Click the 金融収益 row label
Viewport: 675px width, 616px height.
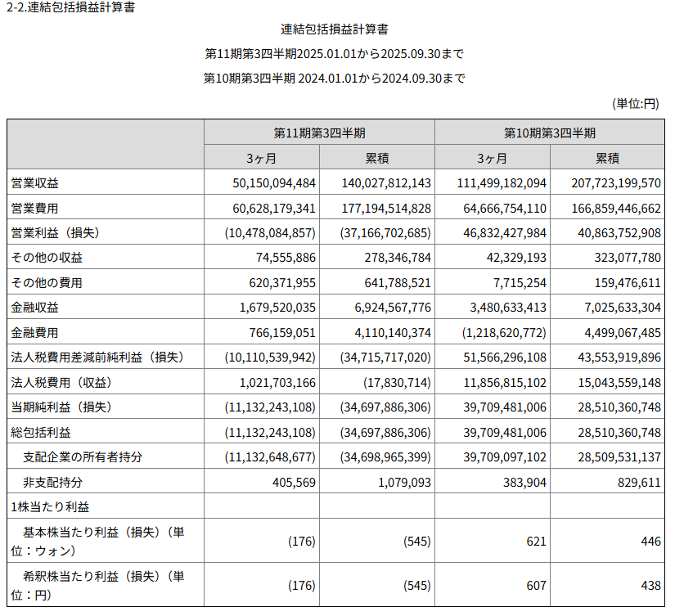(35, 308)
